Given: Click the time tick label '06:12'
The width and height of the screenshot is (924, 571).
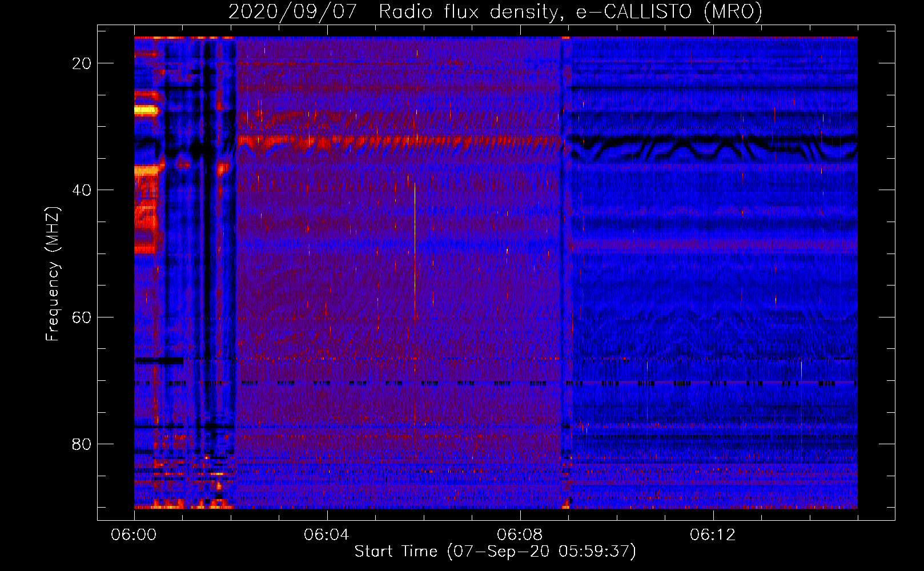Looking at the screenshot, I should point(713,535).
